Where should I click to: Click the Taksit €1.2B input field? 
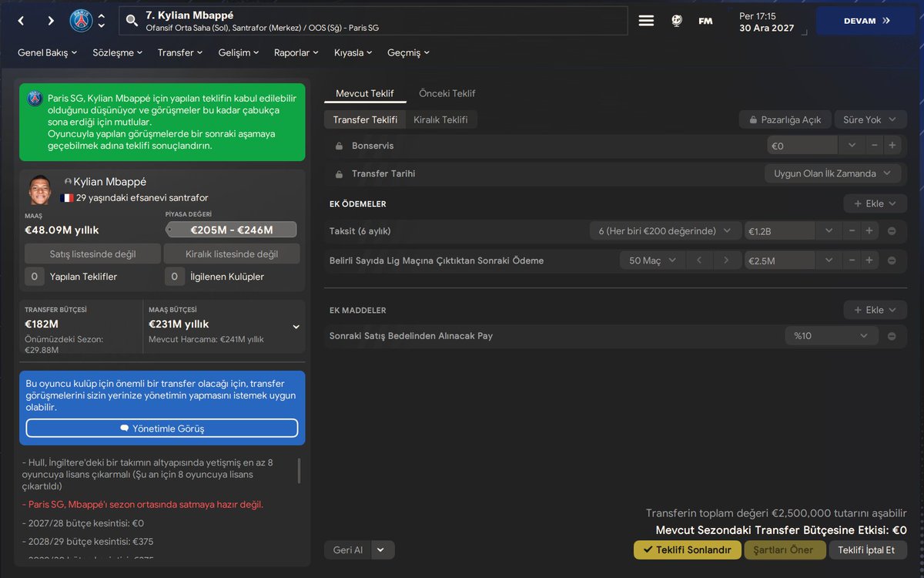pyautogui.click(x=779, y=230)
